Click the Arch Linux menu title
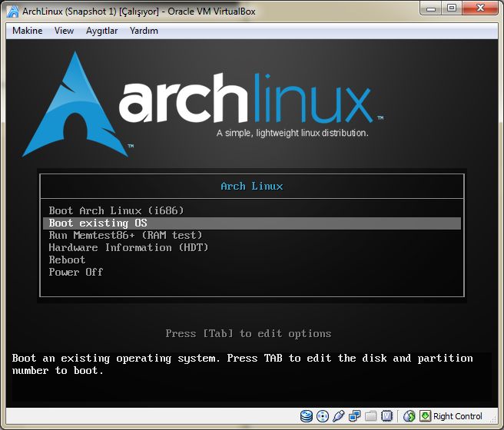Screen dimensions: 504x430 252,187
